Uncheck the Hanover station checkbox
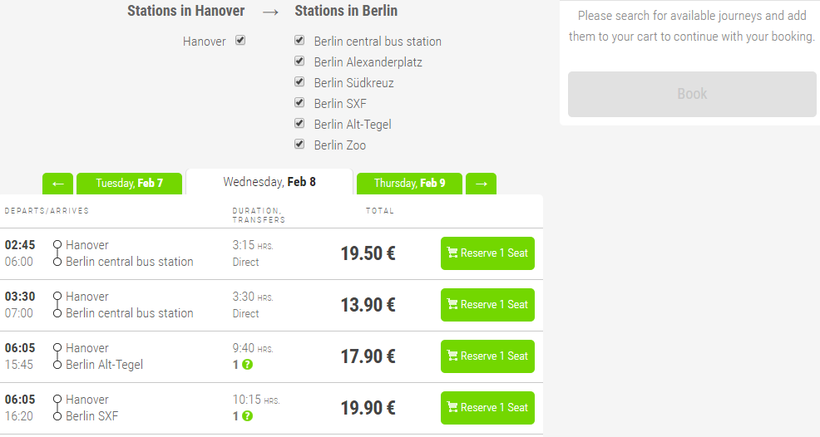Viewport: 820px width, 437px height. coord(240,41)
